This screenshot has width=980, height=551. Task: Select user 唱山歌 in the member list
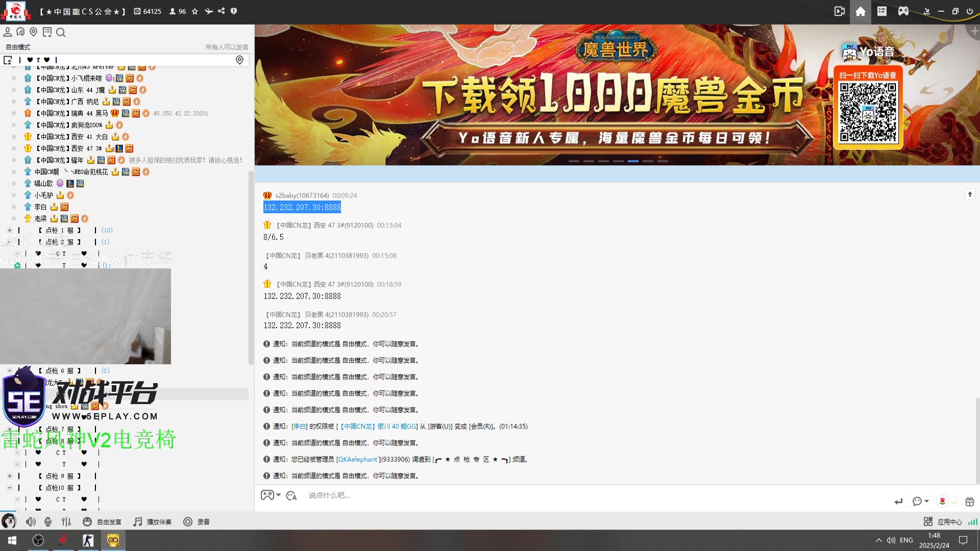[43, 184]
